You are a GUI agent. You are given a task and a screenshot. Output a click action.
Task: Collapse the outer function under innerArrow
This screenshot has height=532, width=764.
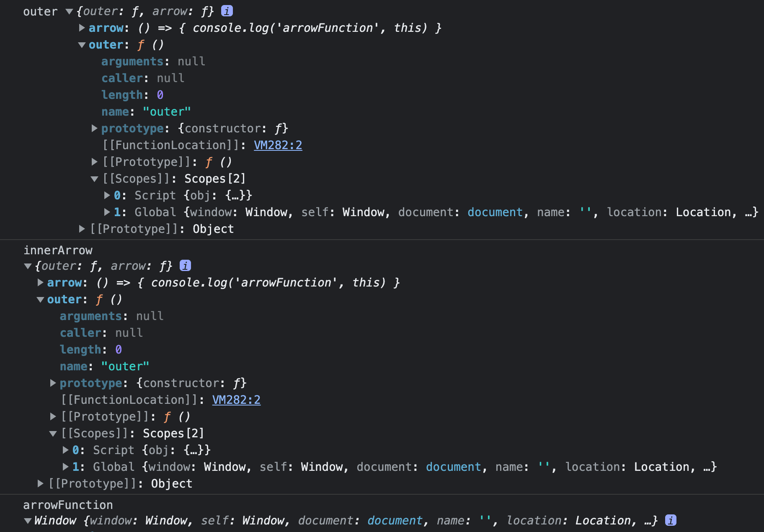point(41,300)
